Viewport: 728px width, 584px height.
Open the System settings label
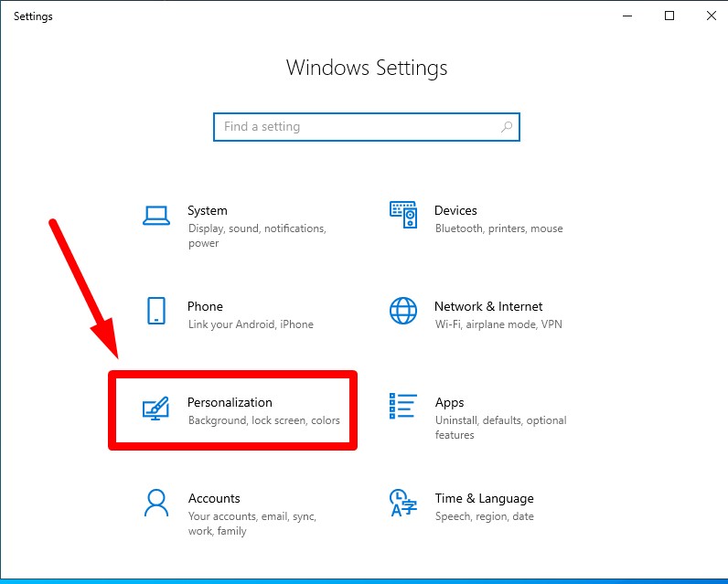pos(208,210)
